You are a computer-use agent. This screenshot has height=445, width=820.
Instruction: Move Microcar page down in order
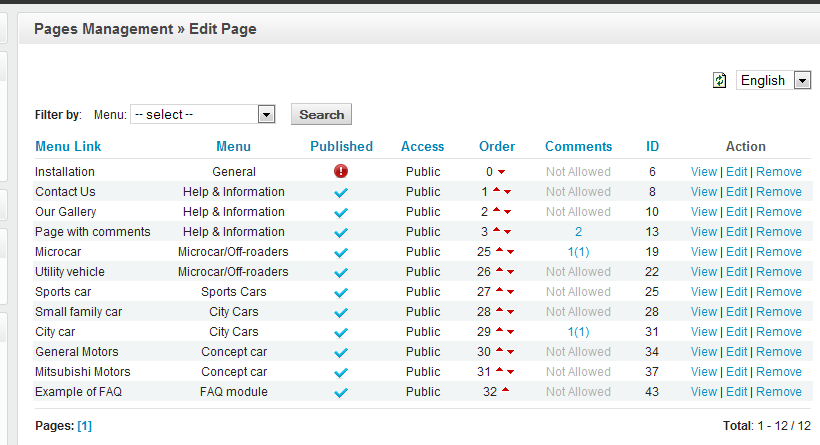coord(509,253)
